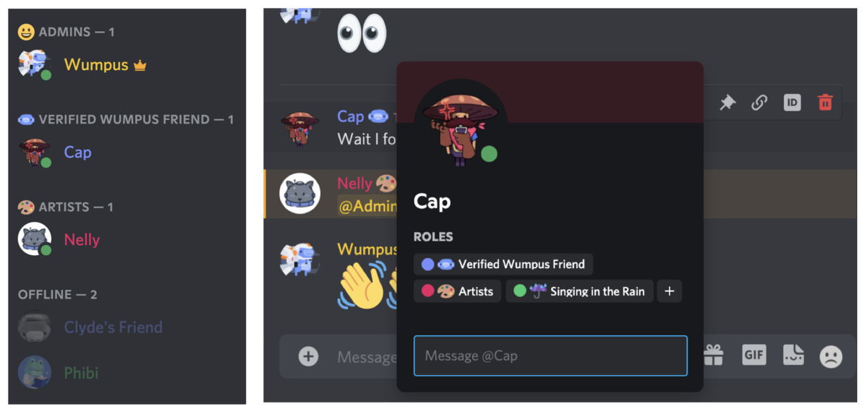Viewport: 868px width, 409px height.
Task: Pin the message using the pin icon
Action: 727,103
